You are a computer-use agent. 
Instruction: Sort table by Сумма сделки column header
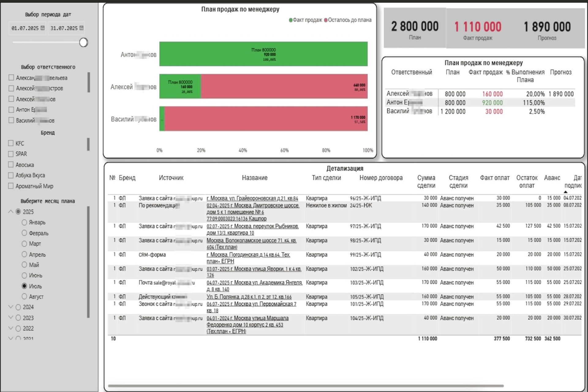426,181
